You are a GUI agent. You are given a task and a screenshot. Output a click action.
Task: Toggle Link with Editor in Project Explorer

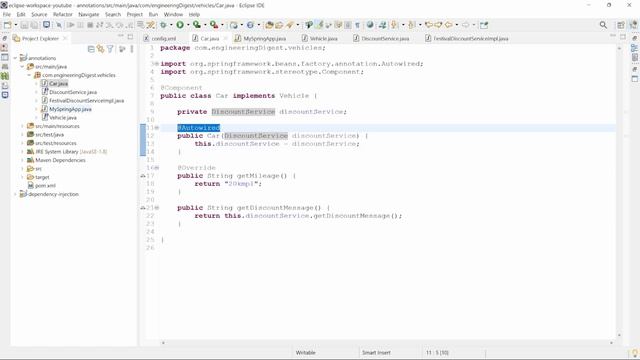[100, 49]
